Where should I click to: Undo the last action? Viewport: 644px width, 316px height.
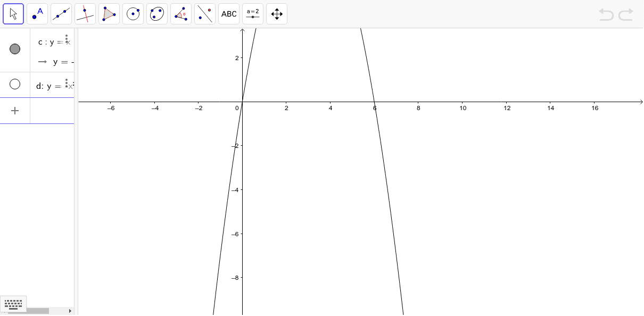[606, 14]
